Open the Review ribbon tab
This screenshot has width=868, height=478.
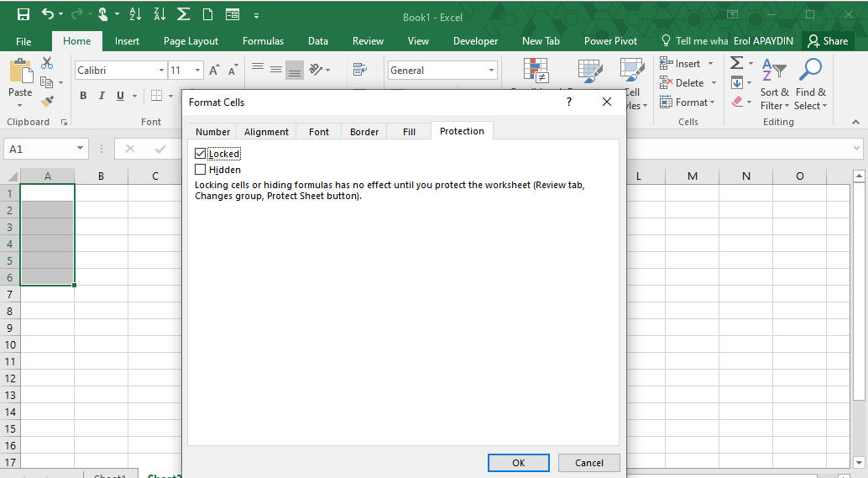pos(368,41)
